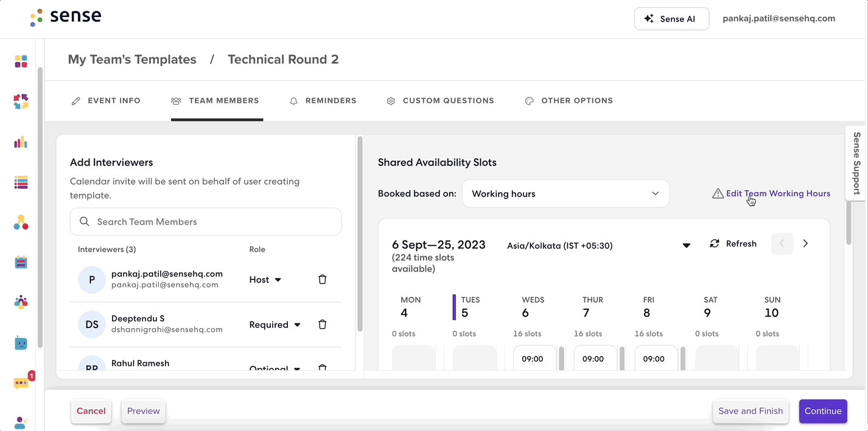
Task: Click Save and Finish
Action: 751,411
